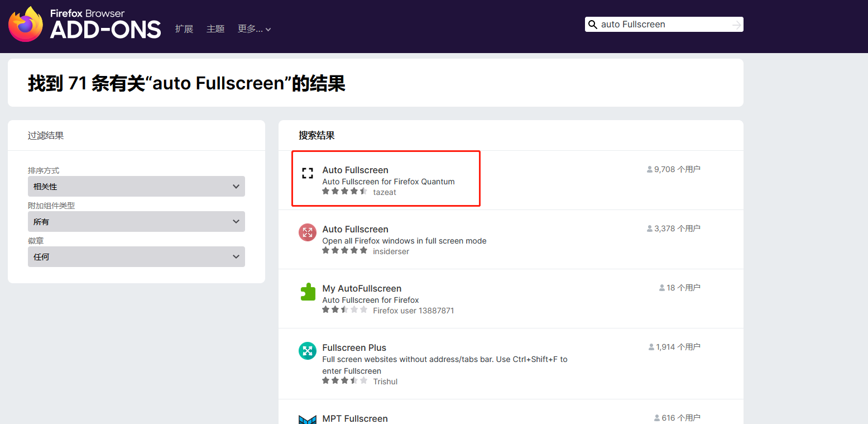Go to the 扩展 section
Screen dimensions: 868x424
point(184,29)
